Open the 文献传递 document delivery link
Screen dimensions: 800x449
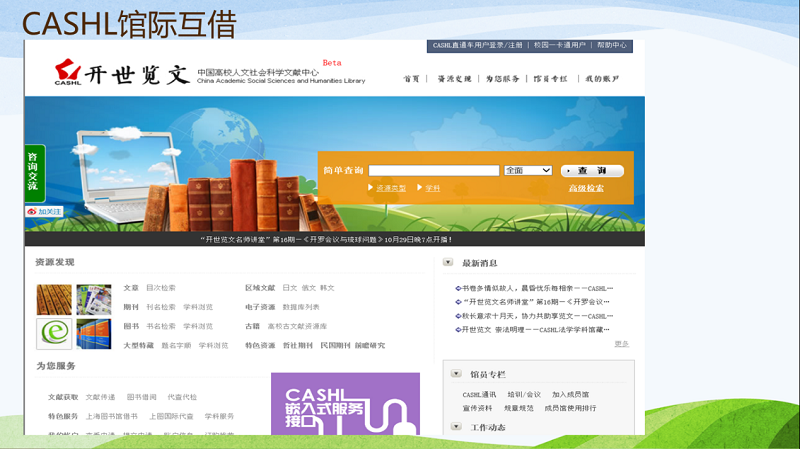pyautogui.click(x=100, y=397)
